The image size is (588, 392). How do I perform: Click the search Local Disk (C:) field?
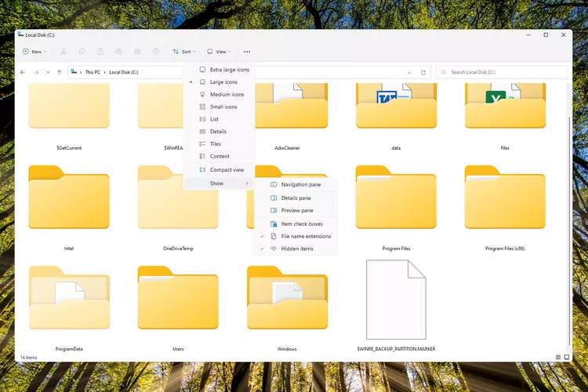(502, 72)
